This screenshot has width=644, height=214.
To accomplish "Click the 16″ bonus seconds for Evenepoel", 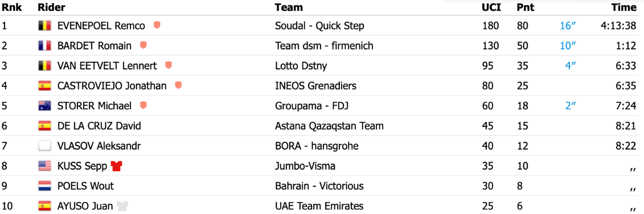I will coord(568,26).
